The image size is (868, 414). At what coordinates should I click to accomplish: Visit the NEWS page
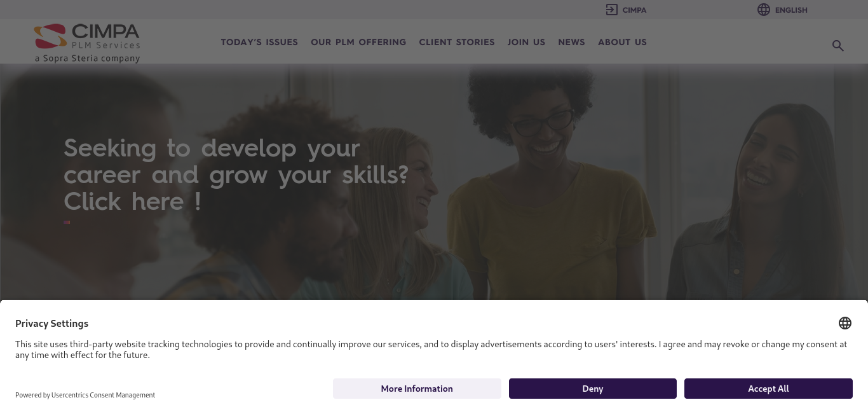pos(571,42)
